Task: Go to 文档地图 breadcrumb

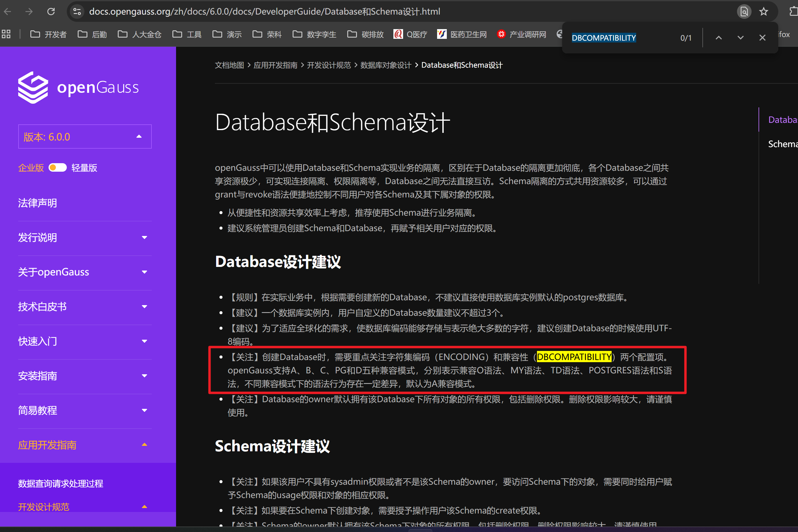Action: [229, 65]
